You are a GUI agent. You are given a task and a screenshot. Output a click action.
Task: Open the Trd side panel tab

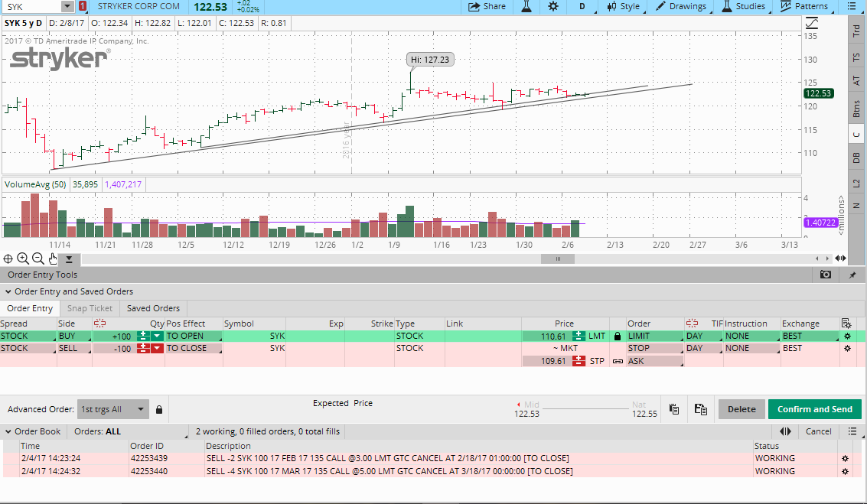[x=856, y=31]
